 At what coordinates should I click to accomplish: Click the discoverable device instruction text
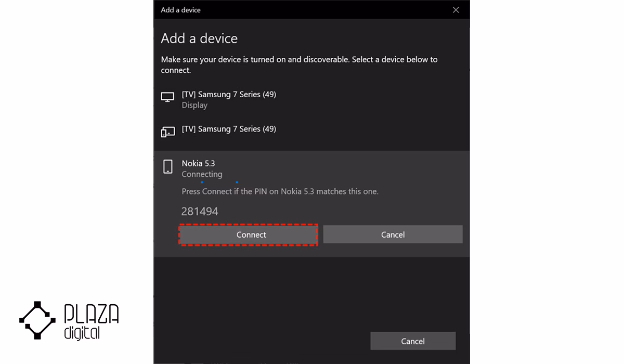coord(299,64)
